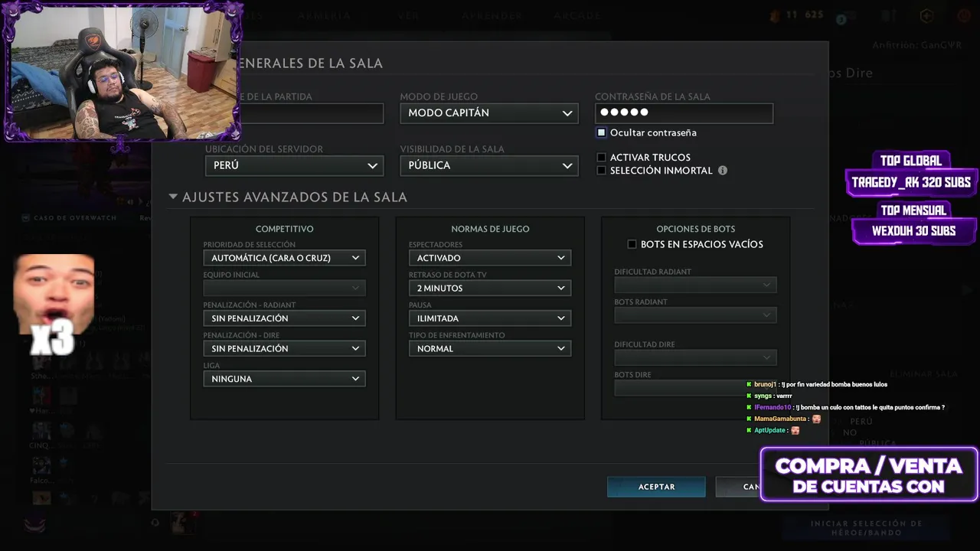Open the Visibilidad de la Sala dropdown
The width and height of the screenshot is (980, 551).
pos(489,165)
